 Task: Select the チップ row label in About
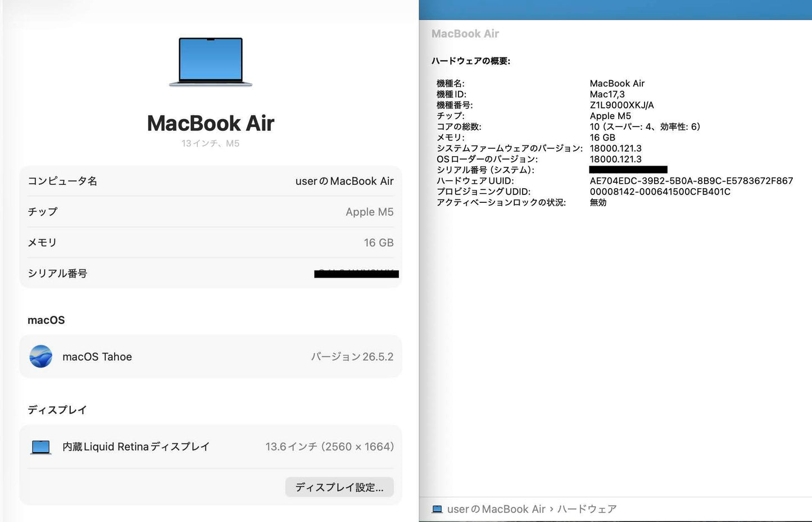(x=43, y=212)
